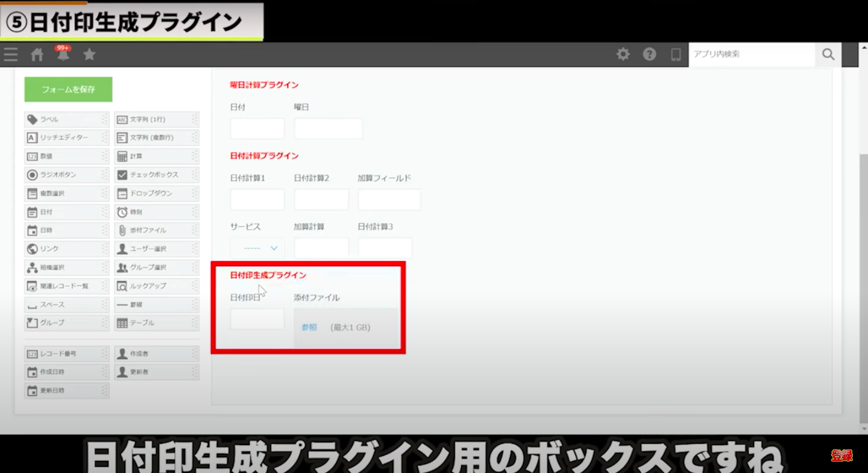Click the フォームを保存 button
Screen dimensions: 868x473
(68, 89)
